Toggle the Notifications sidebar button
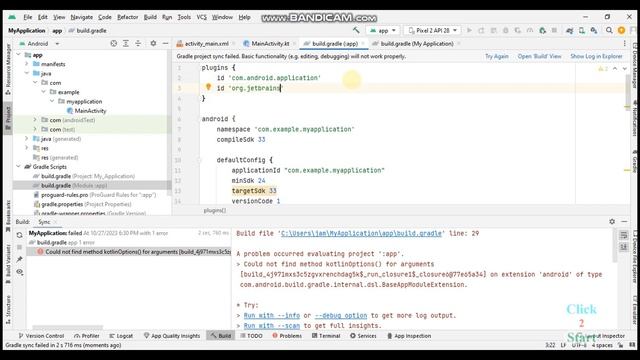This screenshot has width=640, height=360. pos(635,118)
